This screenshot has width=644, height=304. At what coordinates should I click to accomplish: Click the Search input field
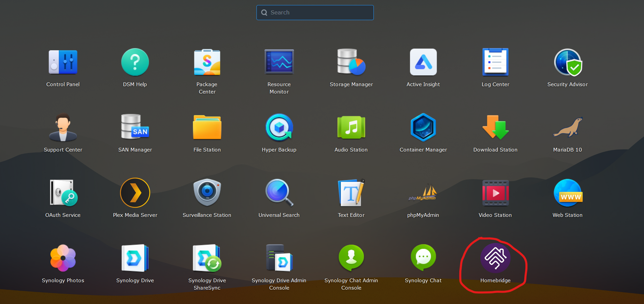click(315, 12)
